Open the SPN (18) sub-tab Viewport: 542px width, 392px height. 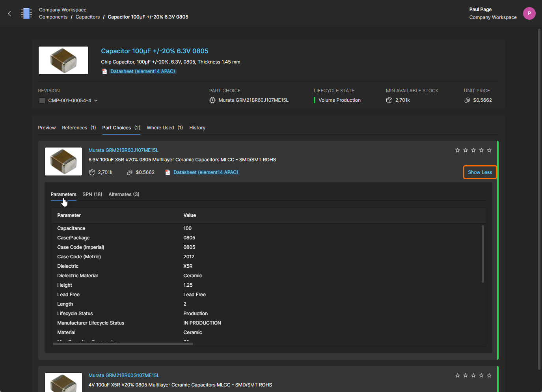click(92, 194)
